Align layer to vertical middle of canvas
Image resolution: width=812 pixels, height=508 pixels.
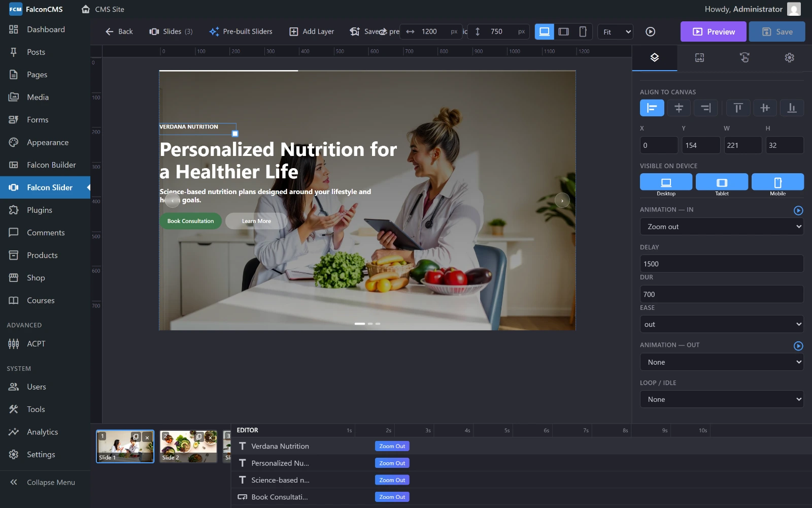[765, 108]
